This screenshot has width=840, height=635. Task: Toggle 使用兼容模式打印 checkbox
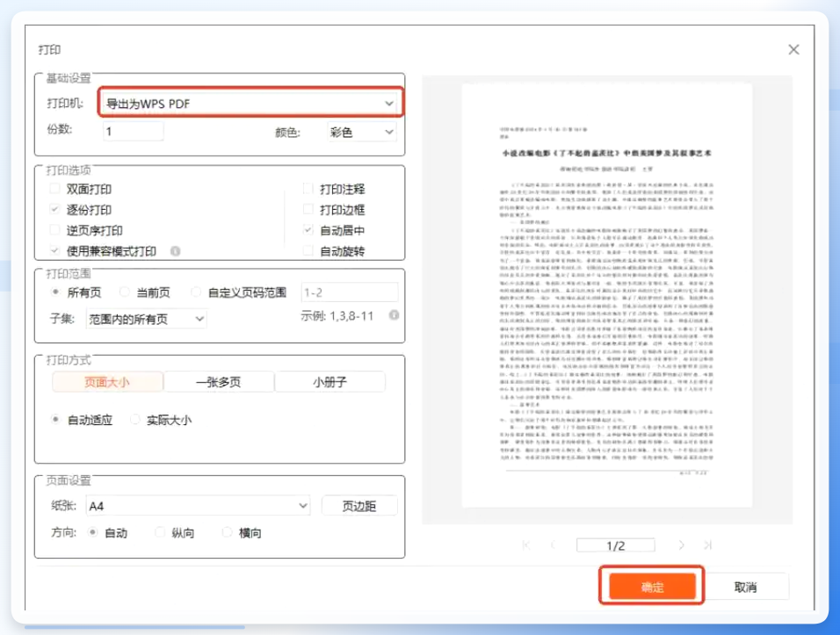54,250
